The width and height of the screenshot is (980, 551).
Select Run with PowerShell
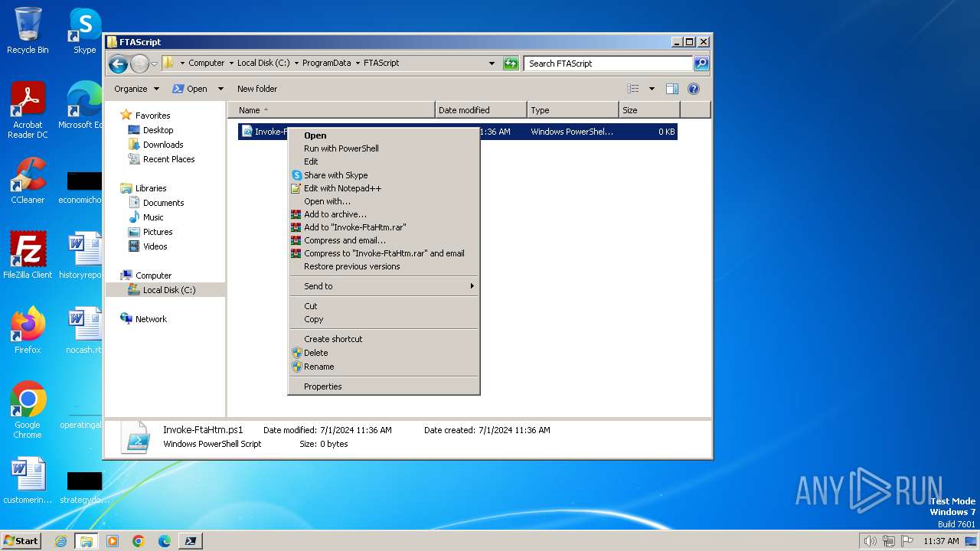[384, 148]
